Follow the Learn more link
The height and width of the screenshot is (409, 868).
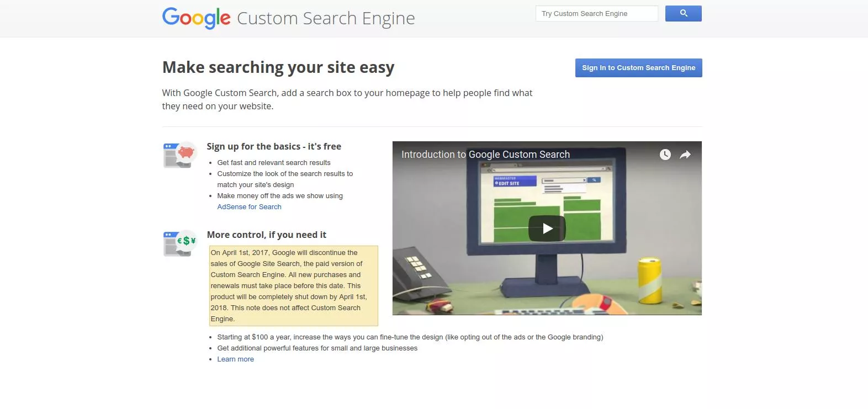[235, 359]
